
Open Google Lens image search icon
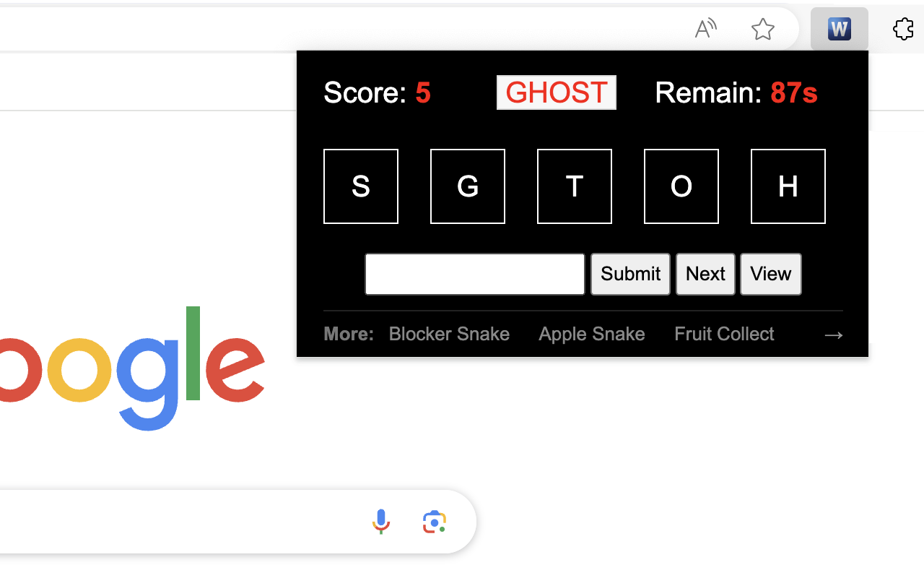(434, 521)
